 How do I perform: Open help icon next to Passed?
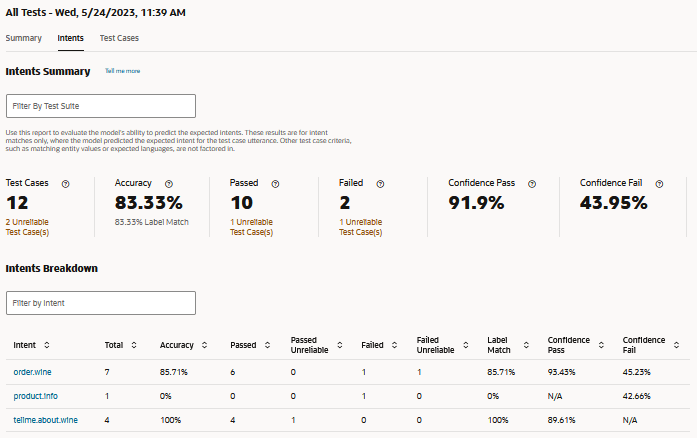[275, 184]
